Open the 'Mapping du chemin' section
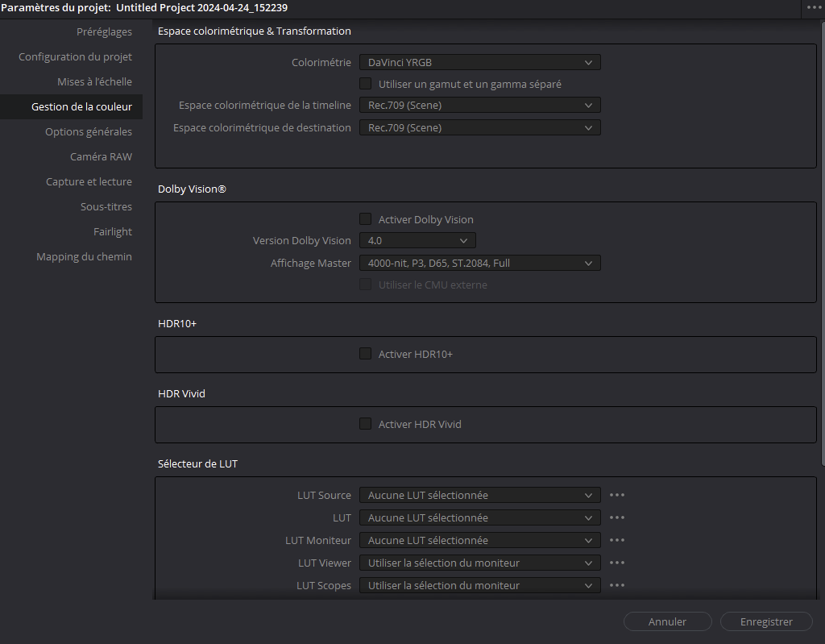 (x=84, y=257)
